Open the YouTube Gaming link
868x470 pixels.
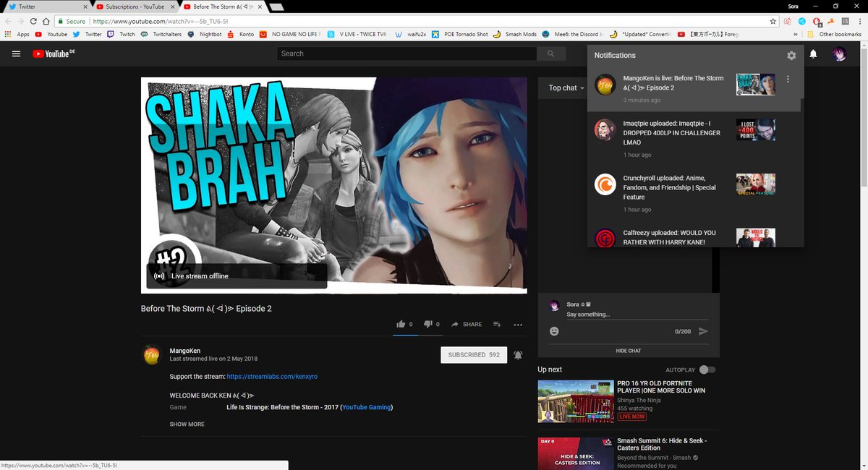pyautogui.click(x=366, y=407)
